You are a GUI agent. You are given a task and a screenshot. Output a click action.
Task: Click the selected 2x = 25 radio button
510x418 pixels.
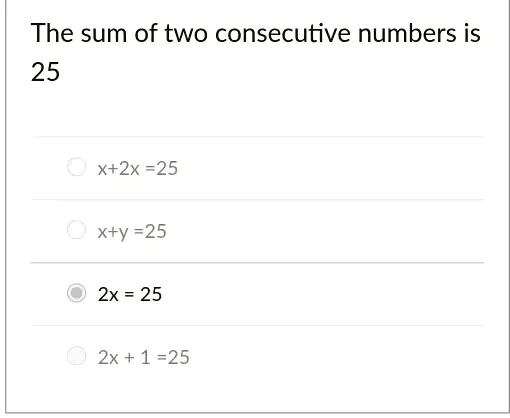pos(76,293)
